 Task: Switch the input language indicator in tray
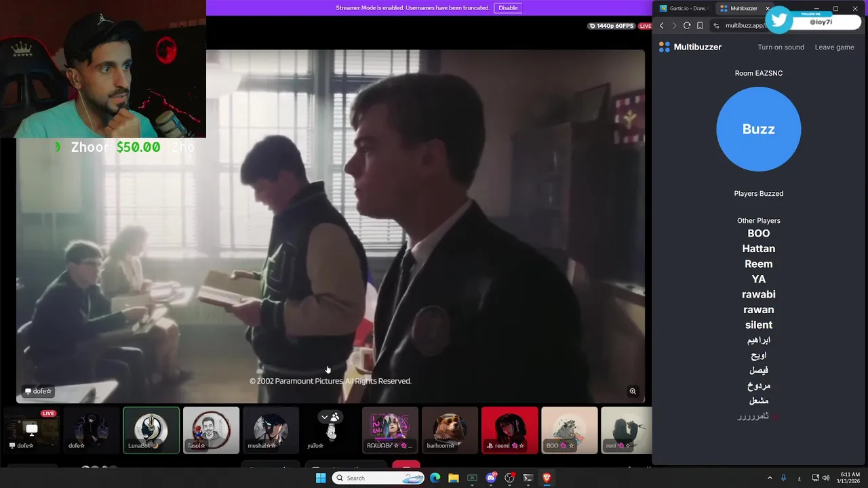point(800,478)
